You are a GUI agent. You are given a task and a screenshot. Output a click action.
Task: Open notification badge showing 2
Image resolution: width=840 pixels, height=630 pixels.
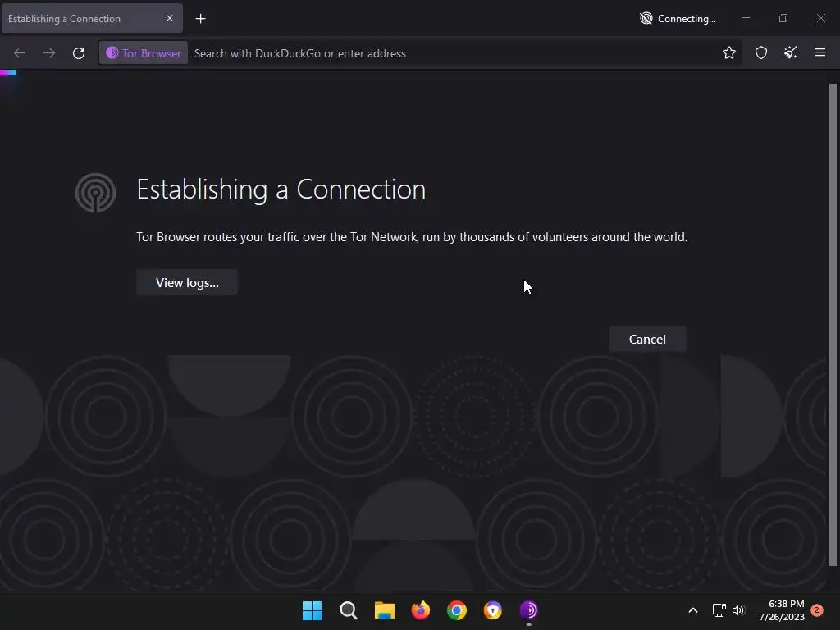pos(817,610)
